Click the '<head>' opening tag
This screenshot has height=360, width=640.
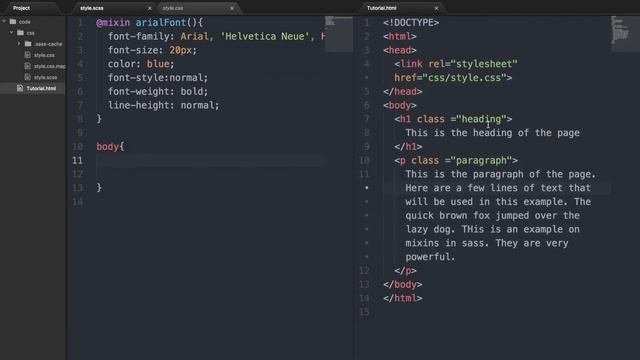pos(400,50)
